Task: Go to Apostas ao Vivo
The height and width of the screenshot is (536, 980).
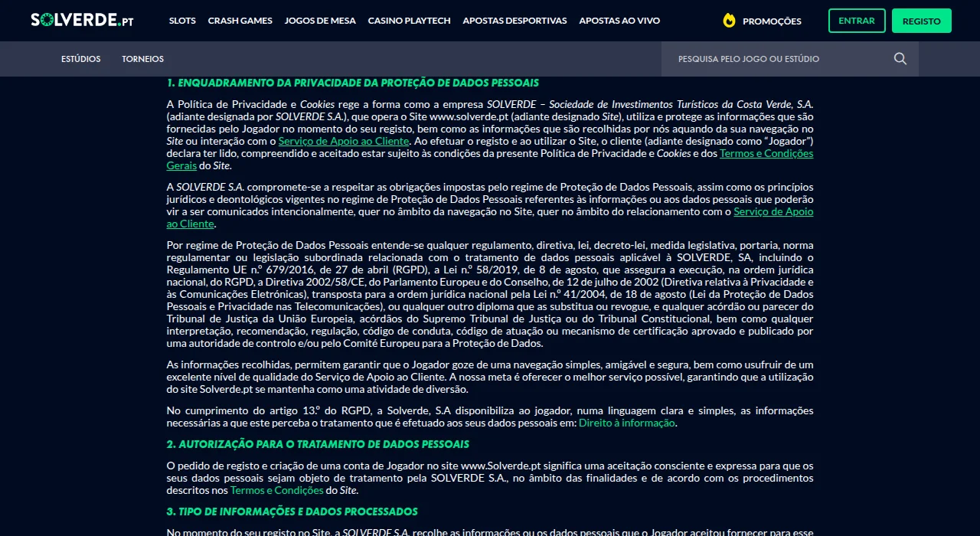Action: pyautogui.click(x=619, y=21)
